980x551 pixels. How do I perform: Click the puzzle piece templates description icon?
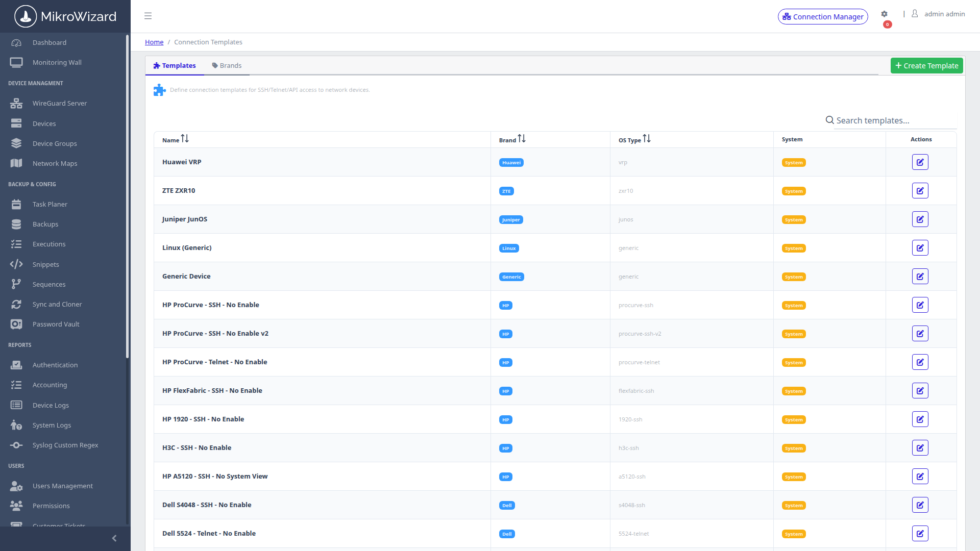[160, 90]
